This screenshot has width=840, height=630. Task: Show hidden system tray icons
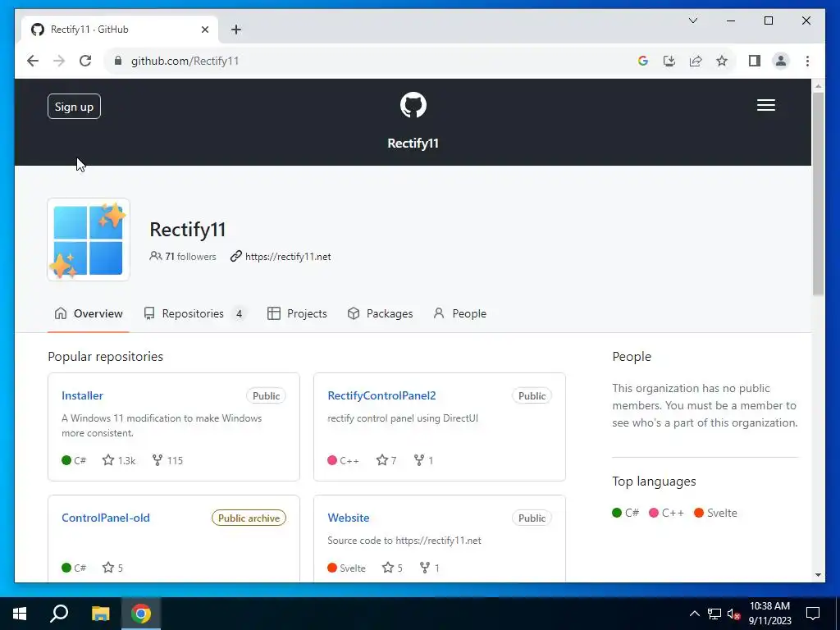point(694,614)
